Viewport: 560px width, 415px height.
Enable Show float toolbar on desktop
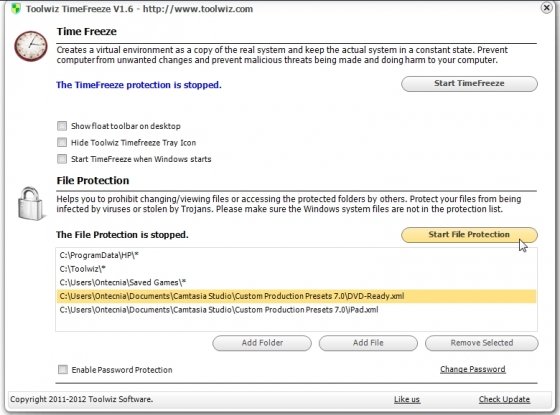pos(62,126)
